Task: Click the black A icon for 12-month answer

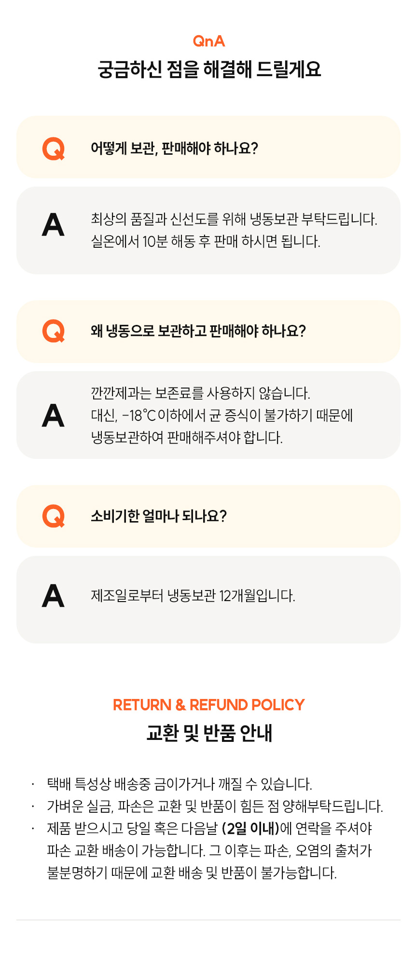Action: click(53, 596)
